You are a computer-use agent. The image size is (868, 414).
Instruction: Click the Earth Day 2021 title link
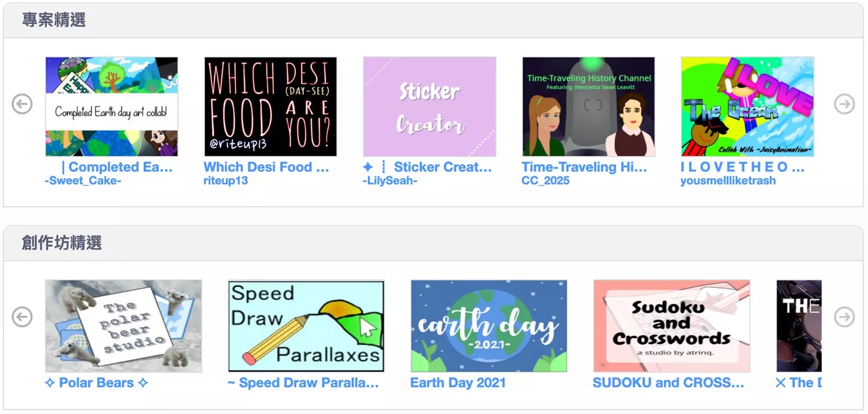click(x=458, y=383)
